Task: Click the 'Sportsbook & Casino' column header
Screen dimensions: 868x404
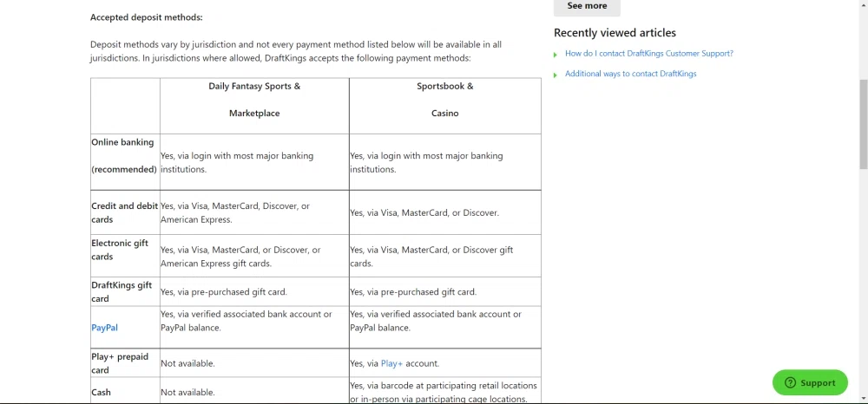Action: (x=444, y=100)
